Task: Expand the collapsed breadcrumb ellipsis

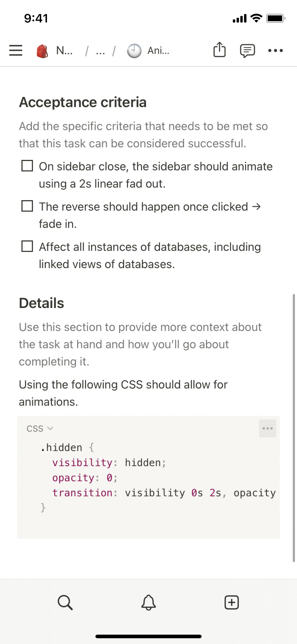Action: 100,50
